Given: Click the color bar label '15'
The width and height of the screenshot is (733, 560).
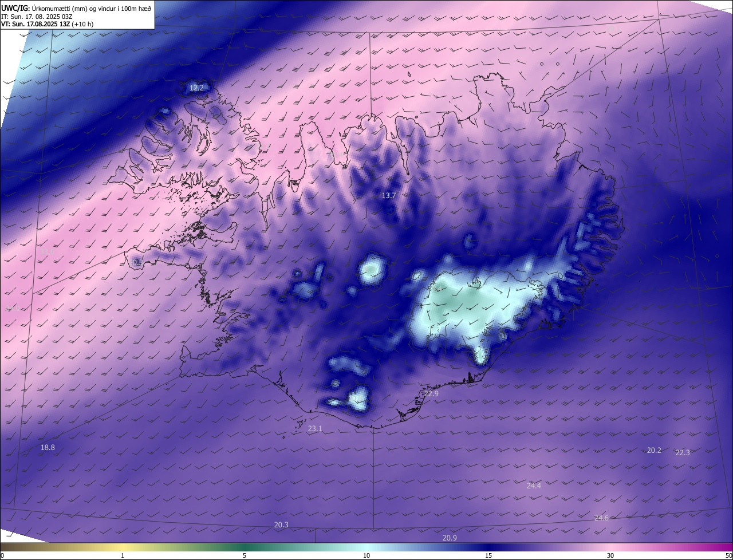Looking at the screenshot, I should coord(488,555).
